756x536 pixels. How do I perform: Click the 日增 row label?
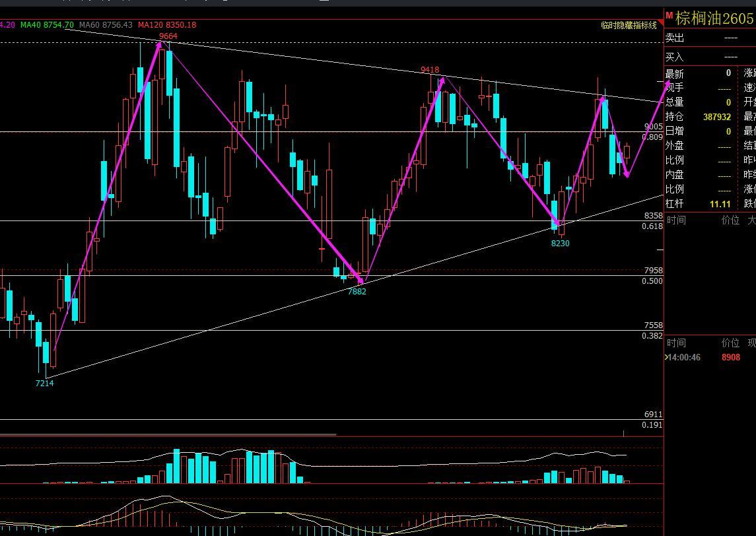(x=675, y=131)
